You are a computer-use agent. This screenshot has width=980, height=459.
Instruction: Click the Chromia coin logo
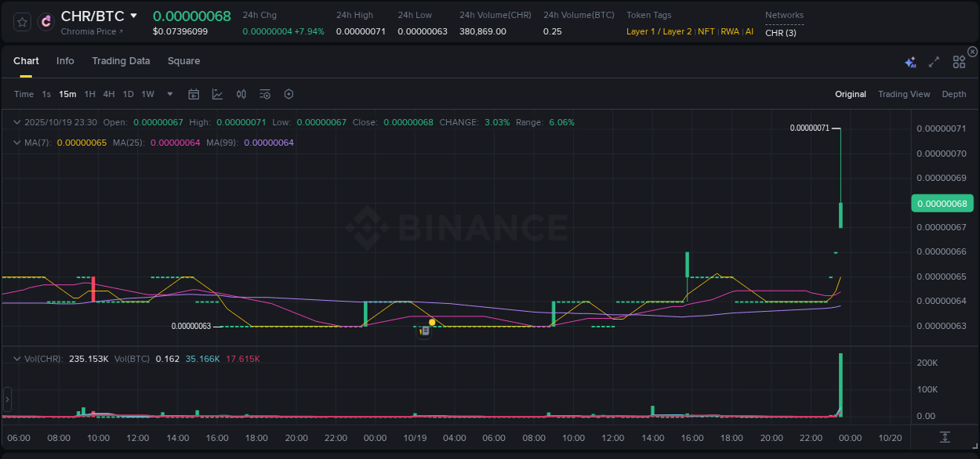coord(45,21)
